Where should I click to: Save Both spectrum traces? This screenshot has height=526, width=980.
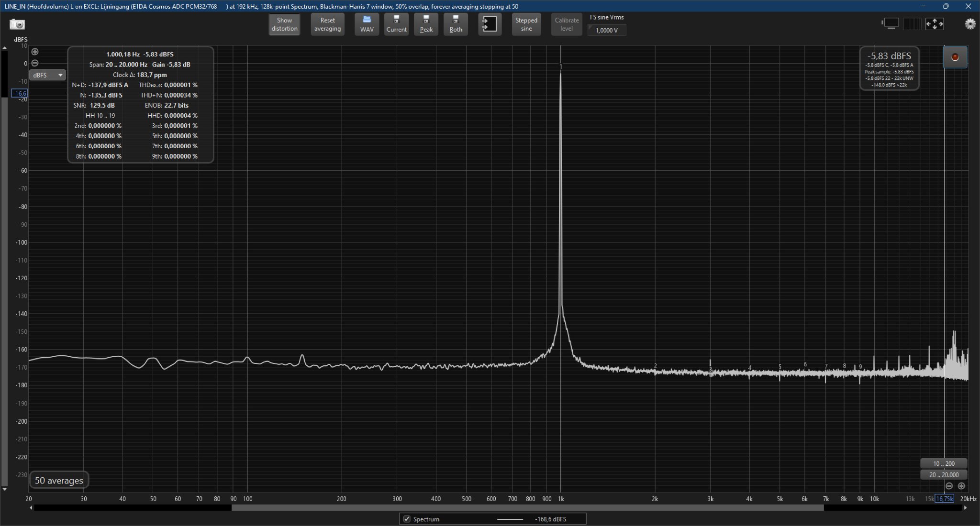[456, 24]
